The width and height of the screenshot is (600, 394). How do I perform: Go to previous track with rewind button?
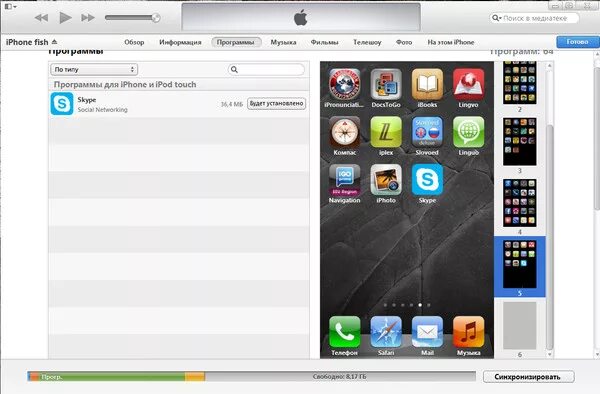(41, 18)
